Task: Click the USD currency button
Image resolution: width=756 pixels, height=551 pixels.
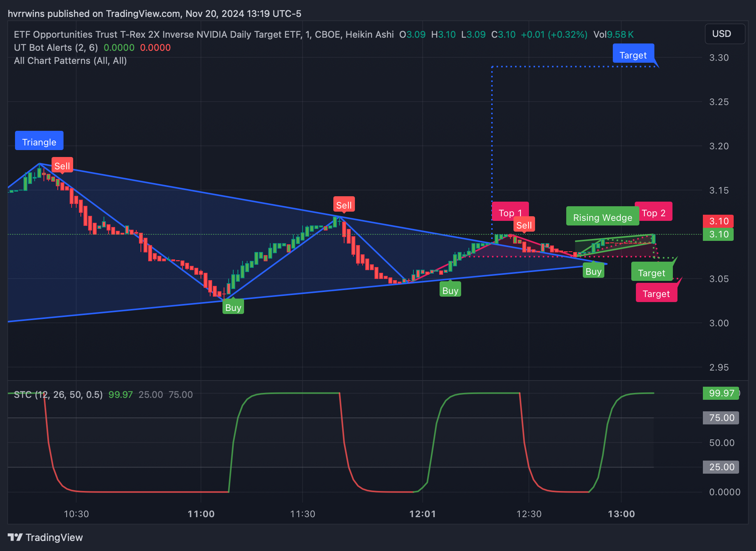Action: tap(725, 34)
